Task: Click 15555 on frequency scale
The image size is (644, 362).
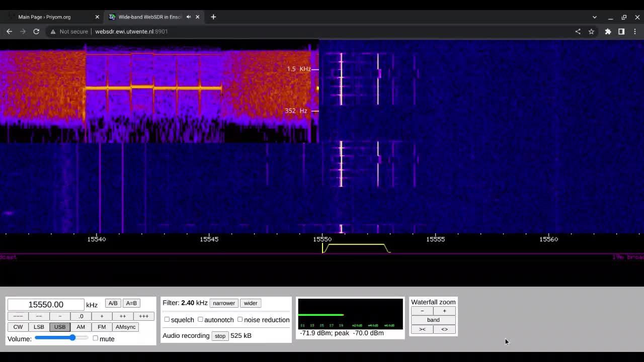Action: point(436,239)
